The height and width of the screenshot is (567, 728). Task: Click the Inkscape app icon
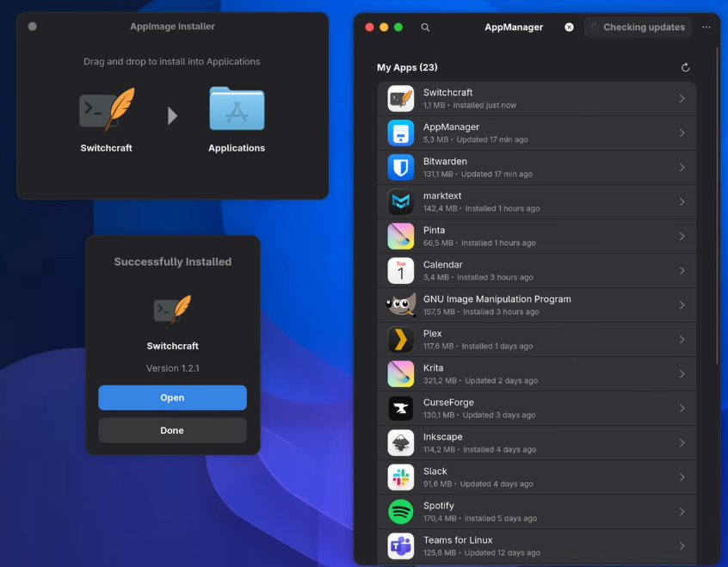click(x=401, y=442)
